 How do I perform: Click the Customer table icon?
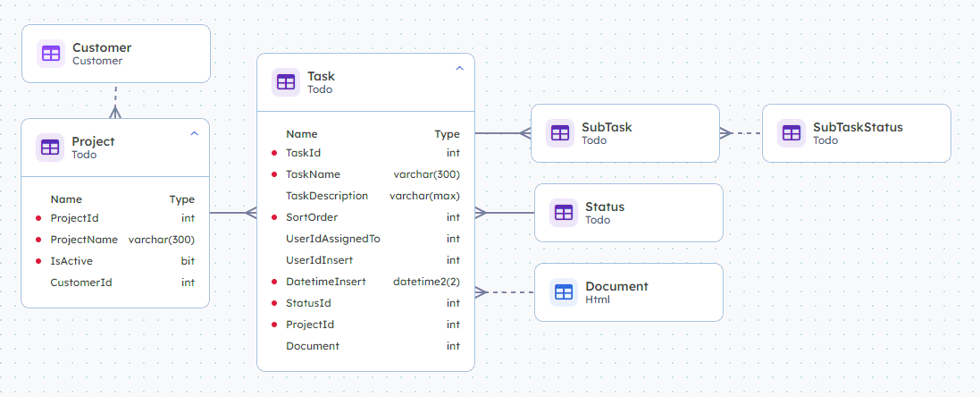(x=51, y=54)
